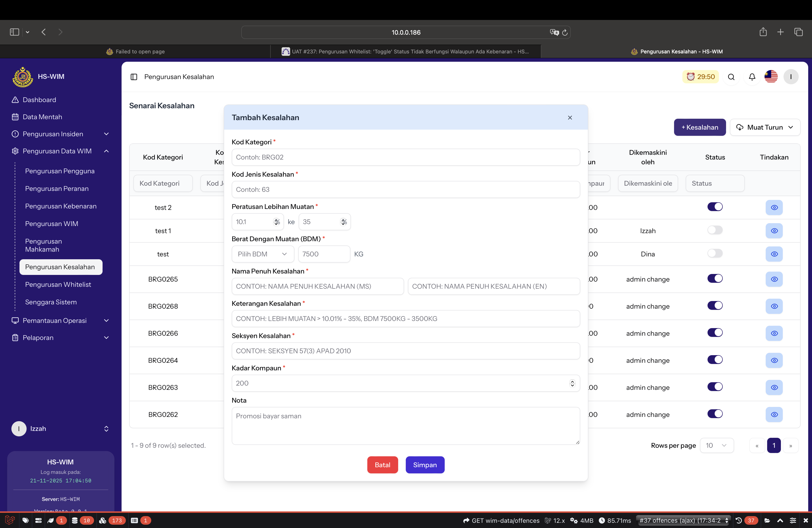This screenshot has width=812, height=528.
Task: Click the sidebar collapse icon beside Pengurusan Kesalahan
Action: [134, 77]
